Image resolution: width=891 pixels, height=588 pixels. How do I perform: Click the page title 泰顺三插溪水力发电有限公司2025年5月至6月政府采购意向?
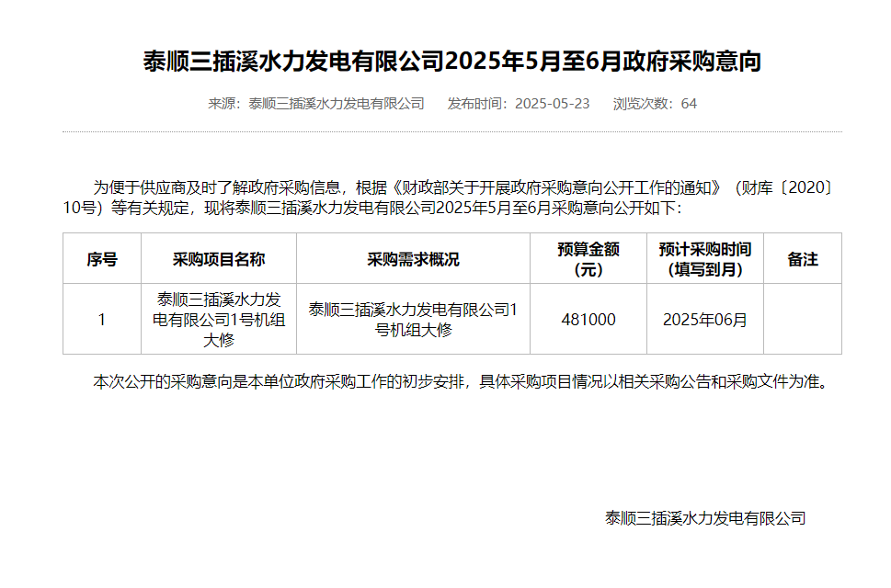pyautogui.click(x=451, y=62)
